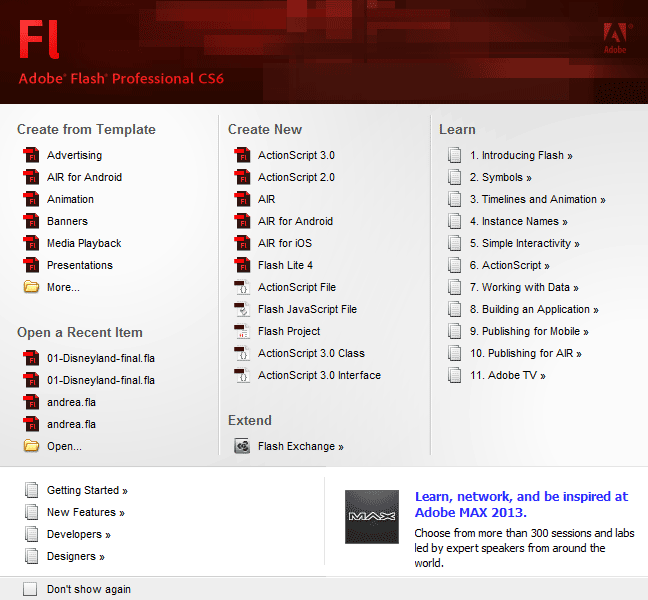The image size is (648, 600).
Task: Click the page icon beside Adobe TV
Action: point(455,375)
